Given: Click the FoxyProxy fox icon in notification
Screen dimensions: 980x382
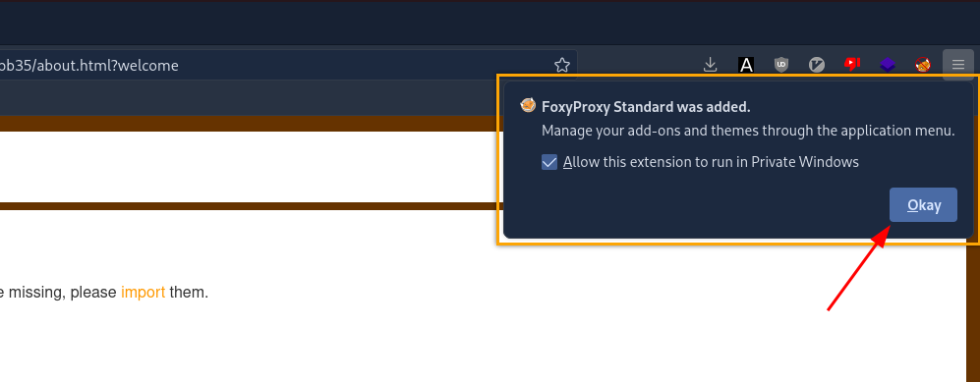Looking at the screenshot, I should (x=528, y=105).
